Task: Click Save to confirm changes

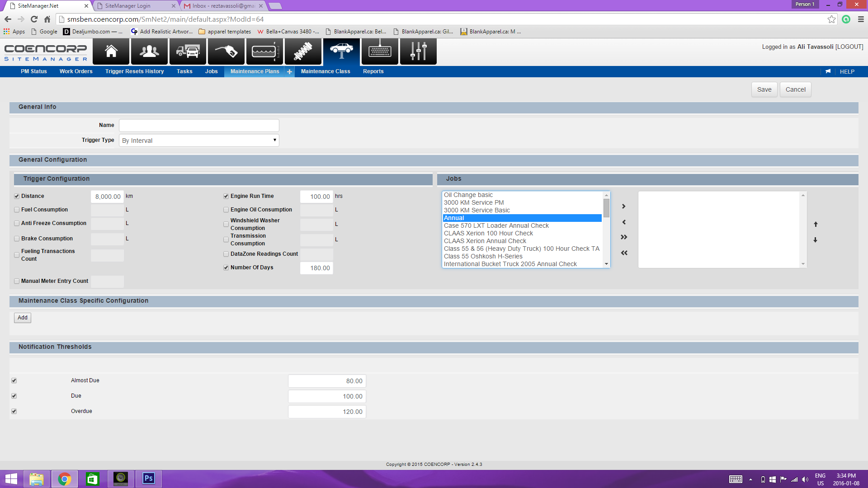Action: click(764, 89)
